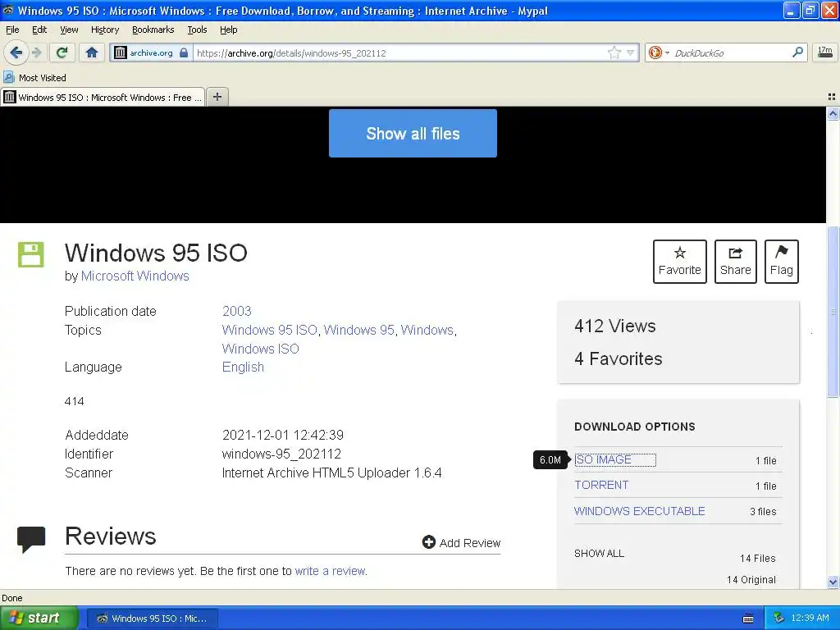Open the Most Visited bookmarks folder

tap(34, 78)
